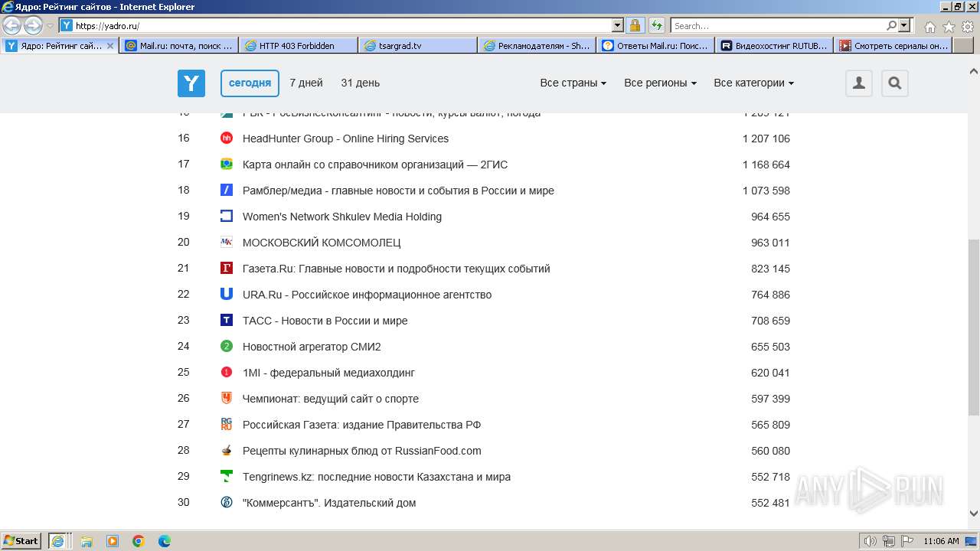Expand the 'Все страны' dropdown

pos(573,83)
